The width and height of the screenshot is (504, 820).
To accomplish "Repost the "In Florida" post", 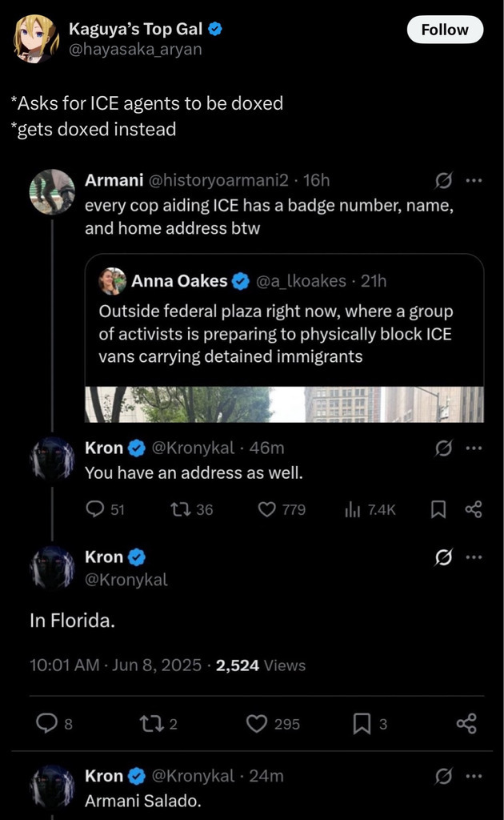I will tap(149, 724).
